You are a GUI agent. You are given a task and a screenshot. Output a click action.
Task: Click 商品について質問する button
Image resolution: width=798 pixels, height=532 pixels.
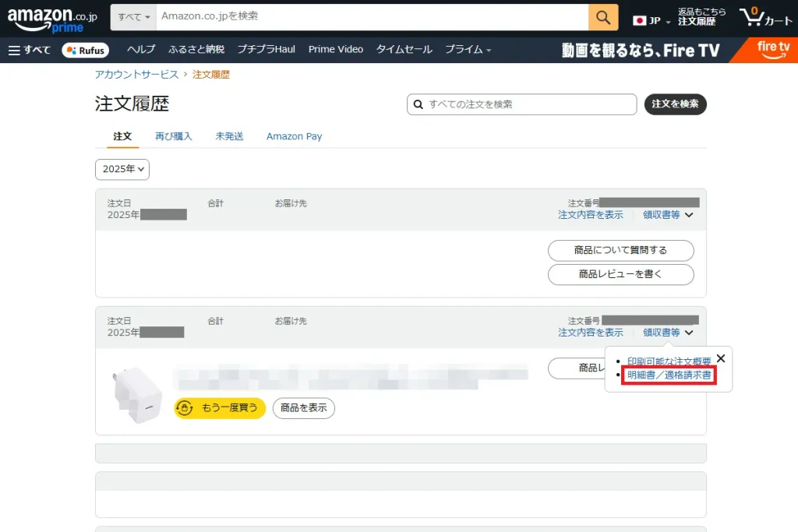click(621, 250)
